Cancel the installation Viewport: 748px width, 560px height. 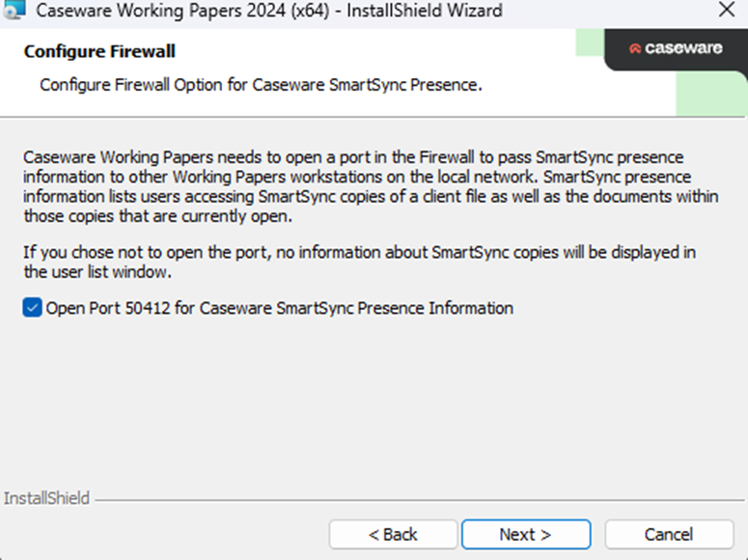tap(668, 534)
